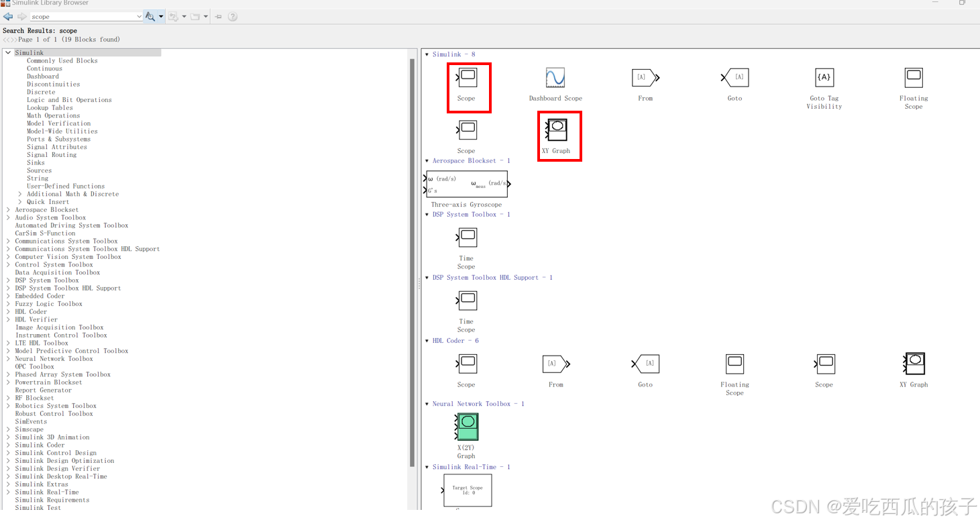Select the Continuous library
The image size is (980, 524).
pyautogui.click(x=44, y=68)
